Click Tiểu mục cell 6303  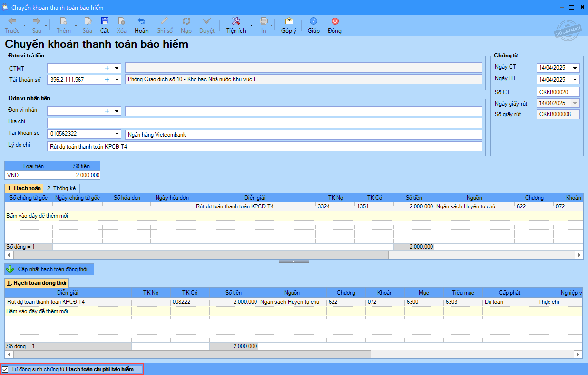click(463, 302)
